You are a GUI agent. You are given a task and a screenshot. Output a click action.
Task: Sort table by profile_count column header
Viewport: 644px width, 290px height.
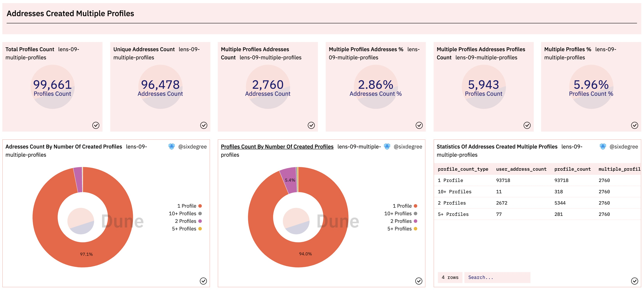pos(573,169)
